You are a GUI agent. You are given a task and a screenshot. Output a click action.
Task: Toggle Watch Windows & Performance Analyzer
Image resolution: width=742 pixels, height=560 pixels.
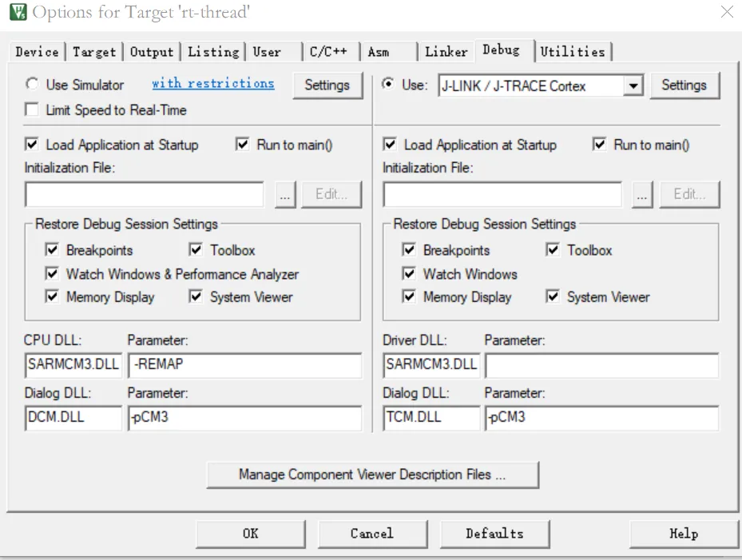point(52,273)
